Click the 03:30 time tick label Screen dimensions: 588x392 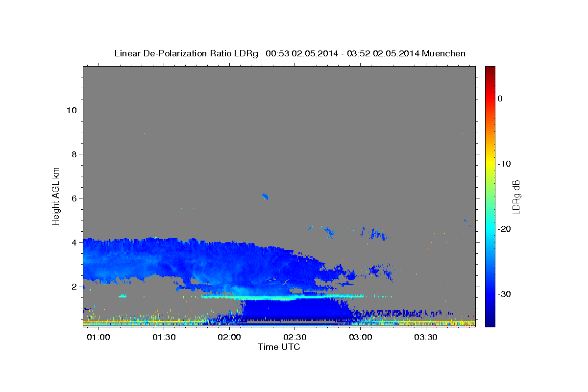[x=426, y=338]
